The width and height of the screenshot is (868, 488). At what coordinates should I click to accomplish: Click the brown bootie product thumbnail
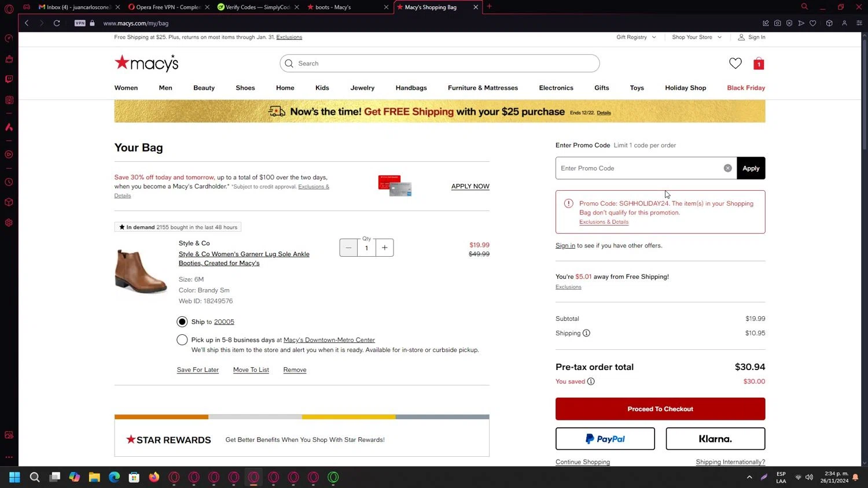[x=141, y=271]
